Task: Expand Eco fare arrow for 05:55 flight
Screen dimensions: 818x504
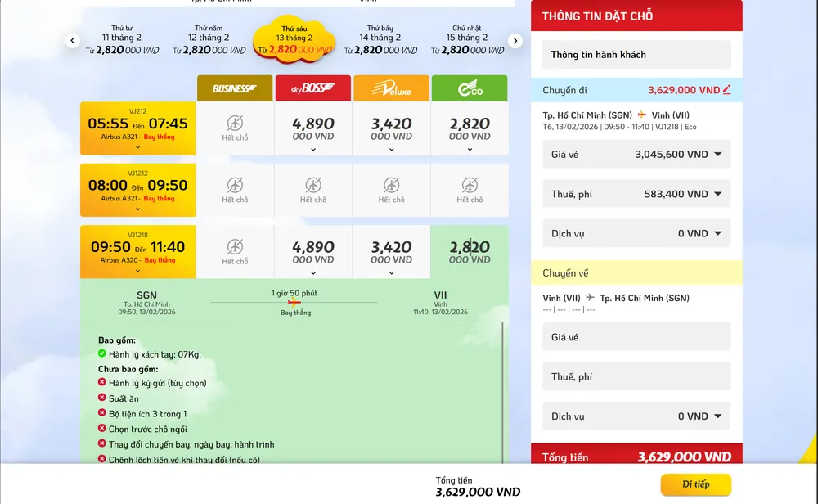Action: tap(470, 150)
